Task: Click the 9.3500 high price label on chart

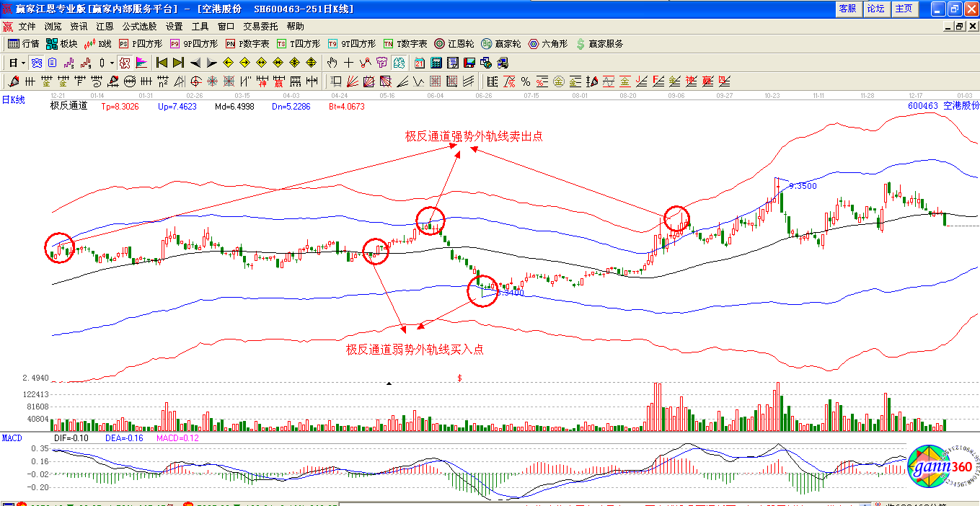Action: tap(803, 186)
